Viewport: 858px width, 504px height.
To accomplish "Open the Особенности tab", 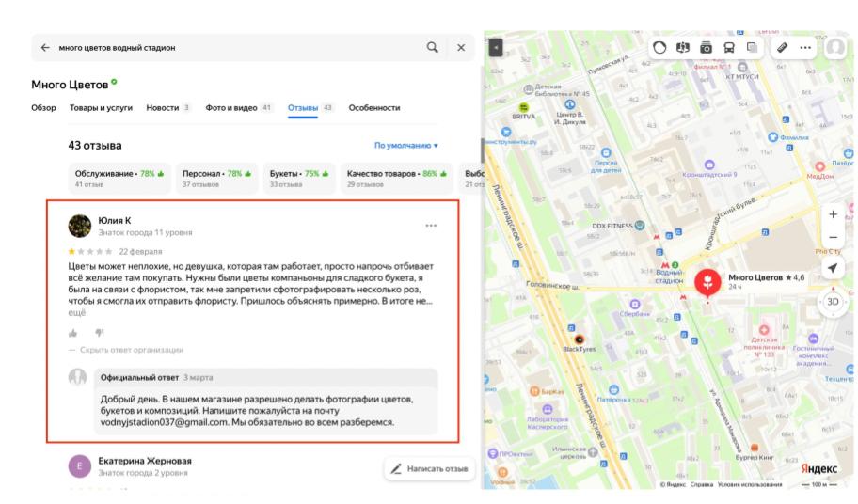I will [374, 108].
